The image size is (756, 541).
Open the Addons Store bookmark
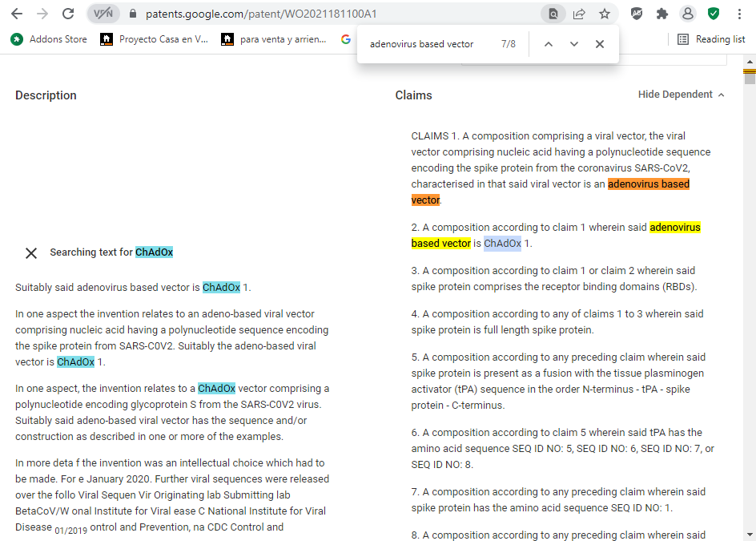[x=49, y=39]
